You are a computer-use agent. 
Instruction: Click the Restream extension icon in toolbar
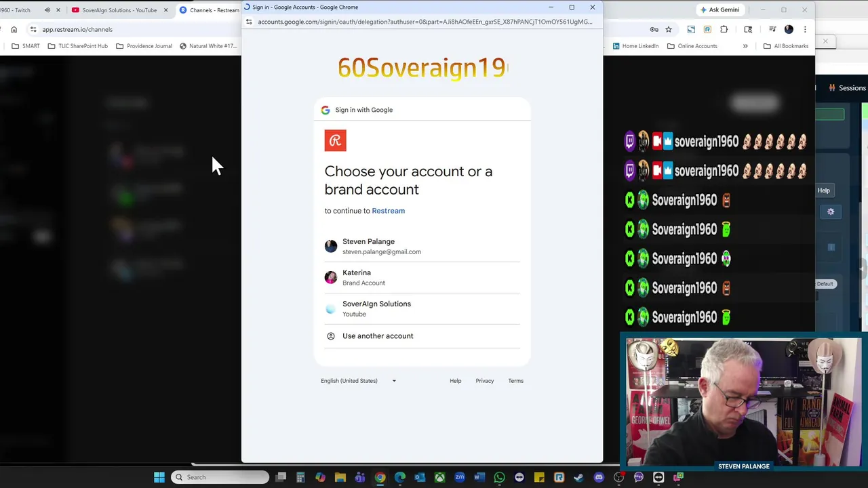coord(707,29)
